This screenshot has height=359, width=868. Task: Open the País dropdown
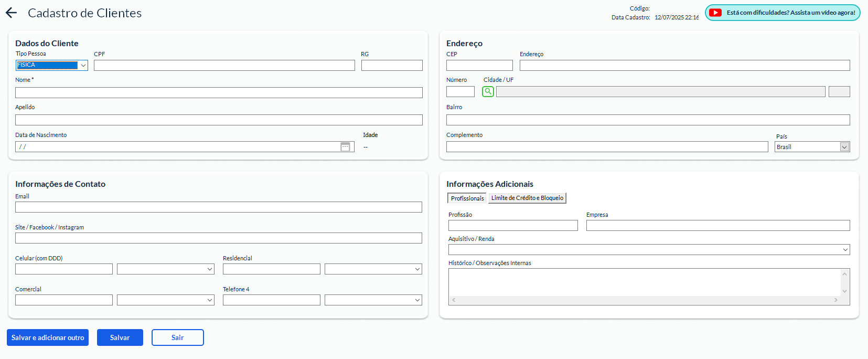pos(844,147)
